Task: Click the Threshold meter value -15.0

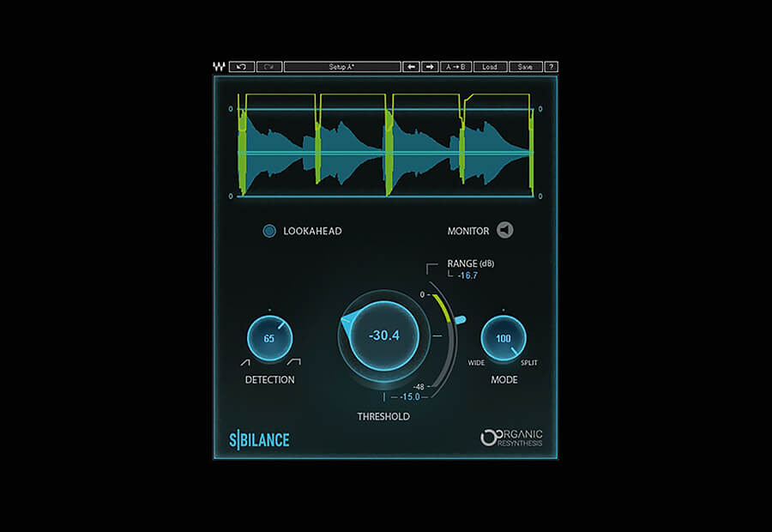Action: tap(410, 396)
